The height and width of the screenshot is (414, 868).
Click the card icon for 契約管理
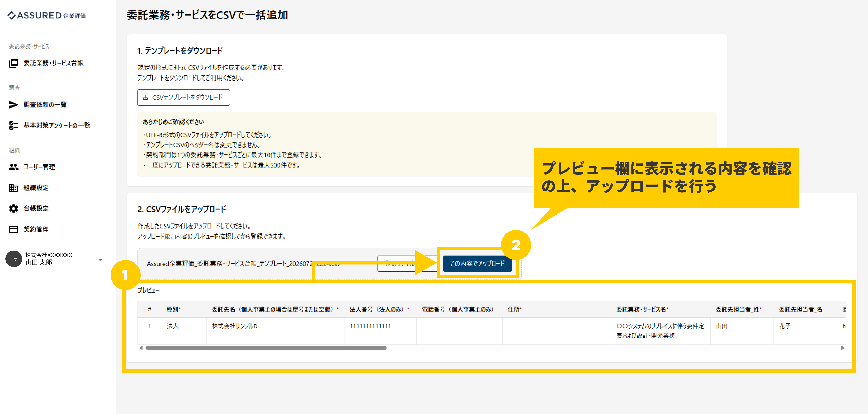(x=14, y=229)
